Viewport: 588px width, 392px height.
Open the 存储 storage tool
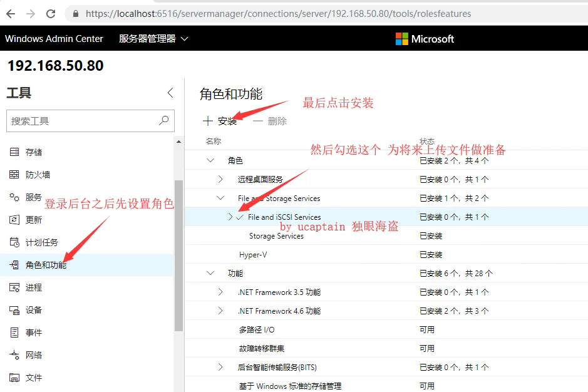[87, 152]
